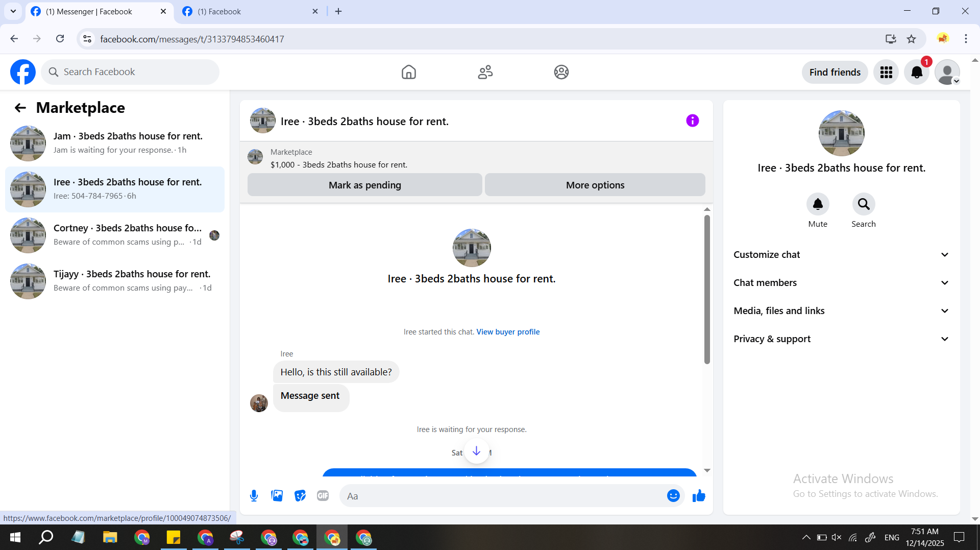Select Iree conversation in chat list
This screenshot has width=980, height=550.
[115, 189]
